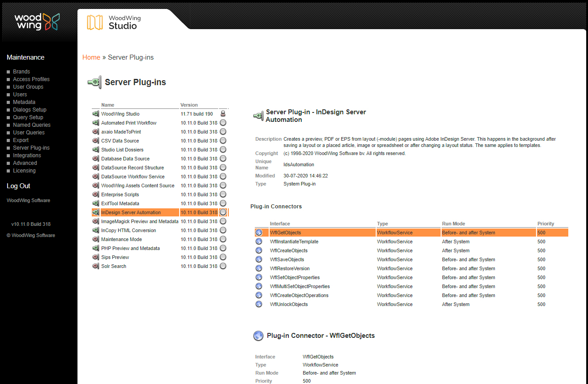Screen dimensions: 588x384
Task: Click the large Server Plug-ins heading icon
Action: (94, 82)
